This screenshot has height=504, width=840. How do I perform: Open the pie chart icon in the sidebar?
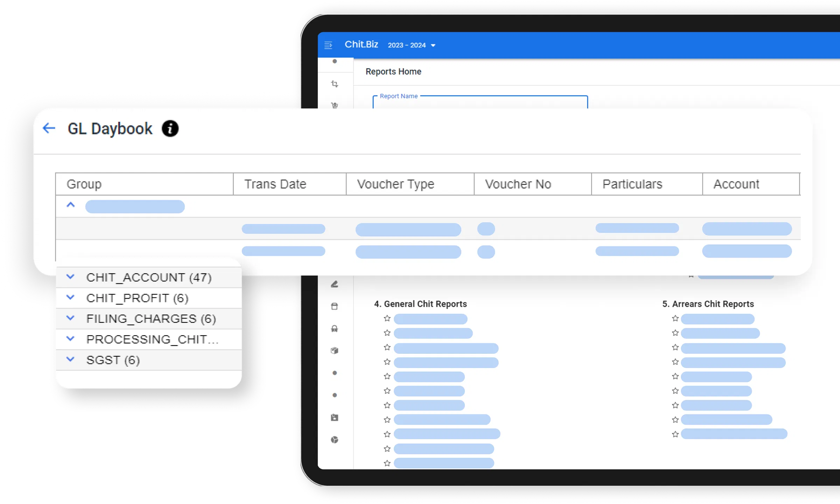point(335,440)
